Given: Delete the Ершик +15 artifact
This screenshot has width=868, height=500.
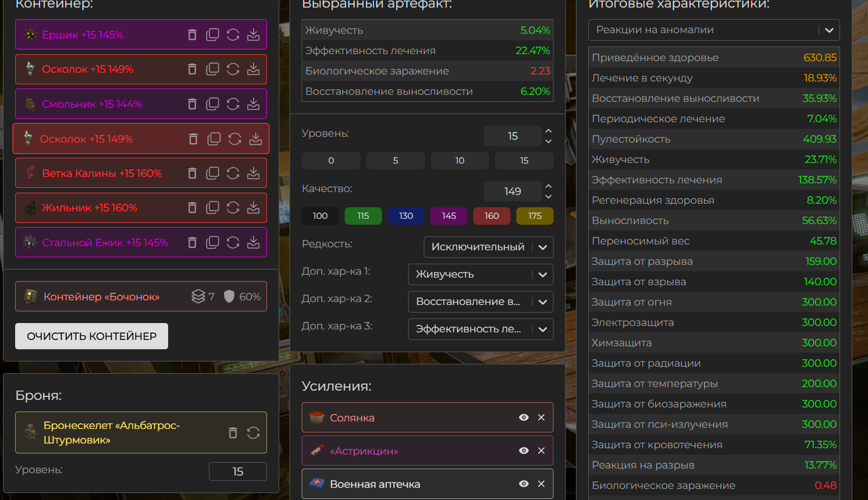Looking at the screenshot, I should coord(192,35).
